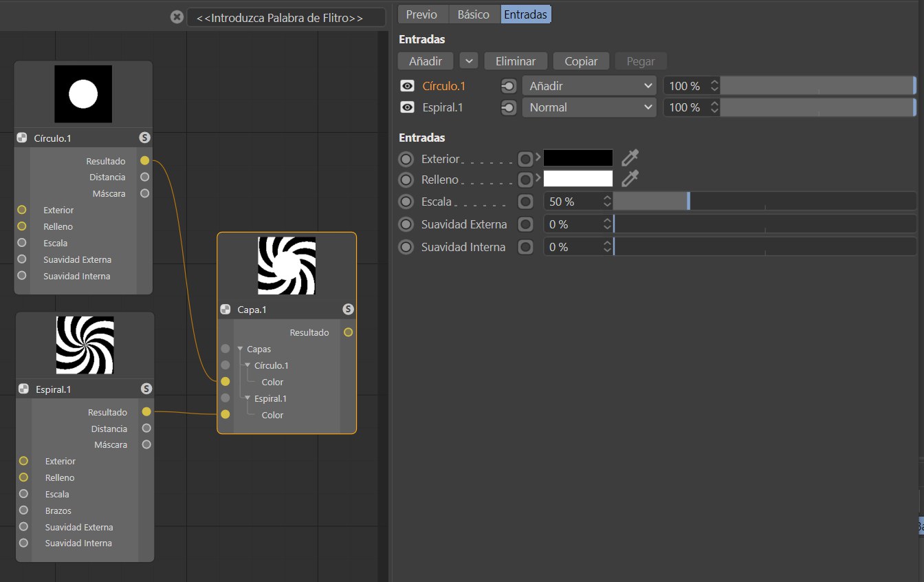Click the Copiar button
This screenshot has width=924, height=582.
pyautogui.click(x=581, y=61)
